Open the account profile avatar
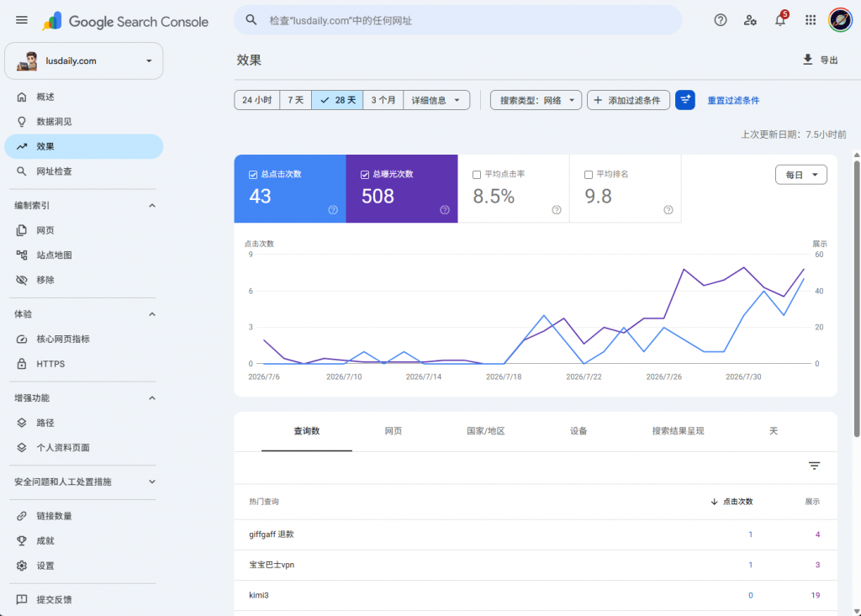 pyautogui.click(x=840, y=20)
